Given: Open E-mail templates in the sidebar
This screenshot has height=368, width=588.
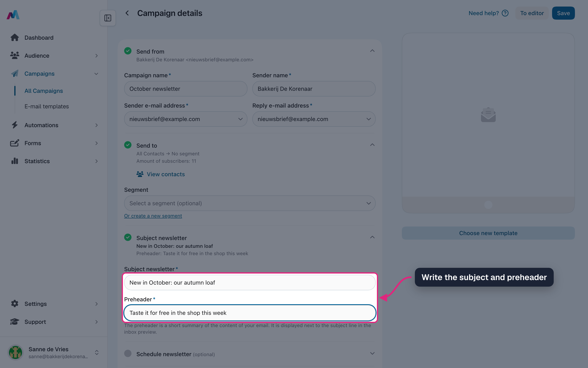Looking at the screenshot, I should (47, 106).
